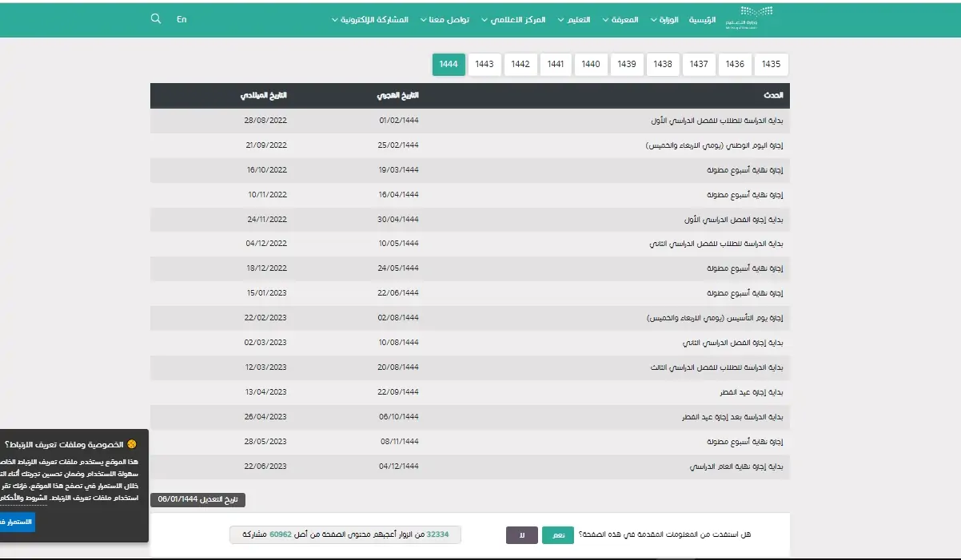Click the Hijri date 01/02/1444
961x560 pixels.
[399, 121]
